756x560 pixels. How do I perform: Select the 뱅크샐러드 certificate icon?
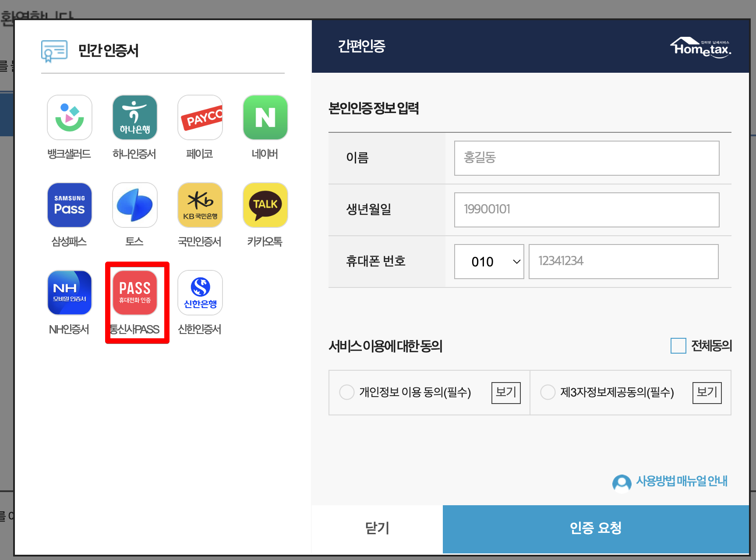pos(70,117)
